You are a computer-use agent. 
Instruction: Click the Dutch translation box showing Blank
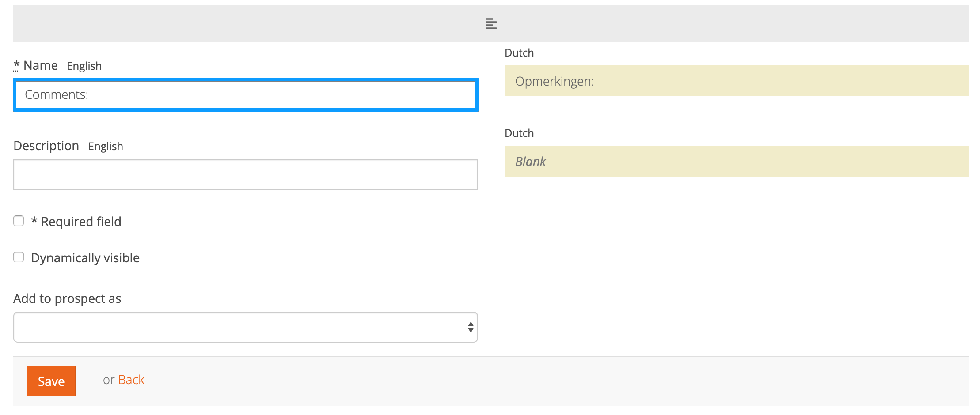point(737,162)
